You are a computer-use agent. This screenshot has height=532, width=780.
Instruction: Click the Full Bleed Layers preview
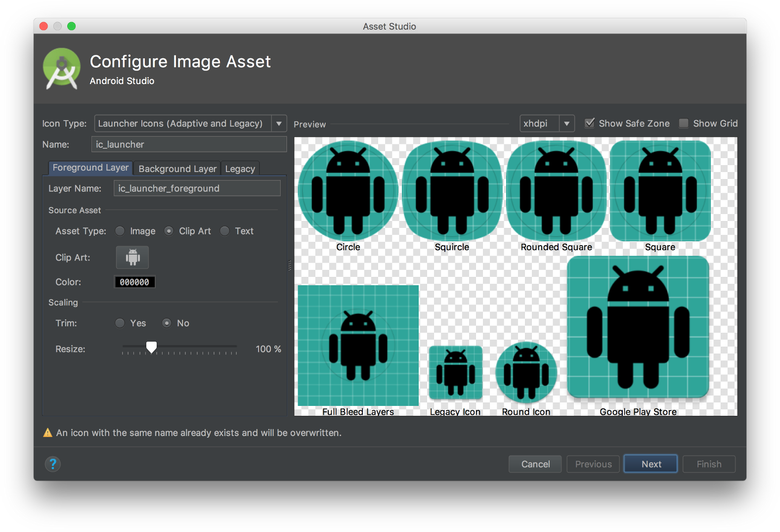pyautogui.click(x=358, y=346)
